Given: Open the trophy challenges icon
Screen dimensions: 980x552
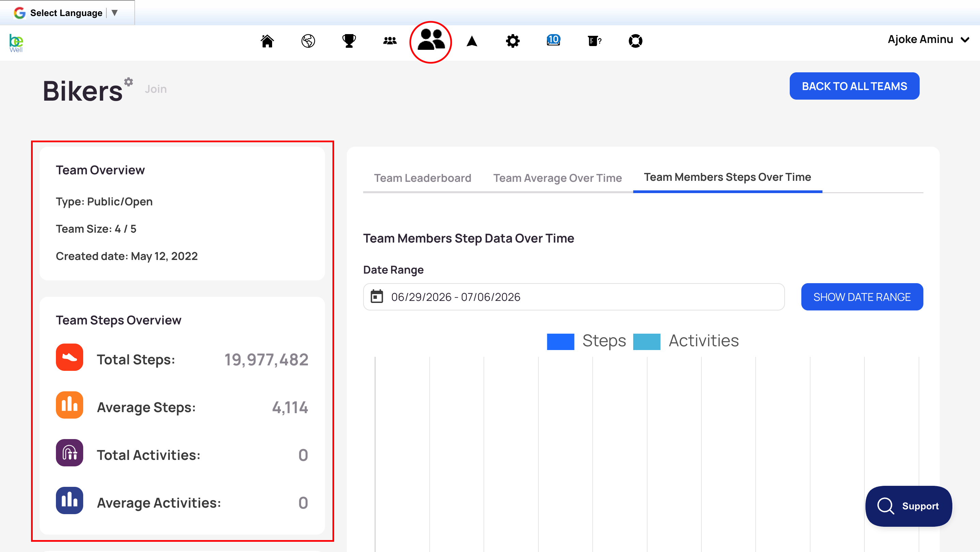Looking at the screenshot, I should 349,41.
